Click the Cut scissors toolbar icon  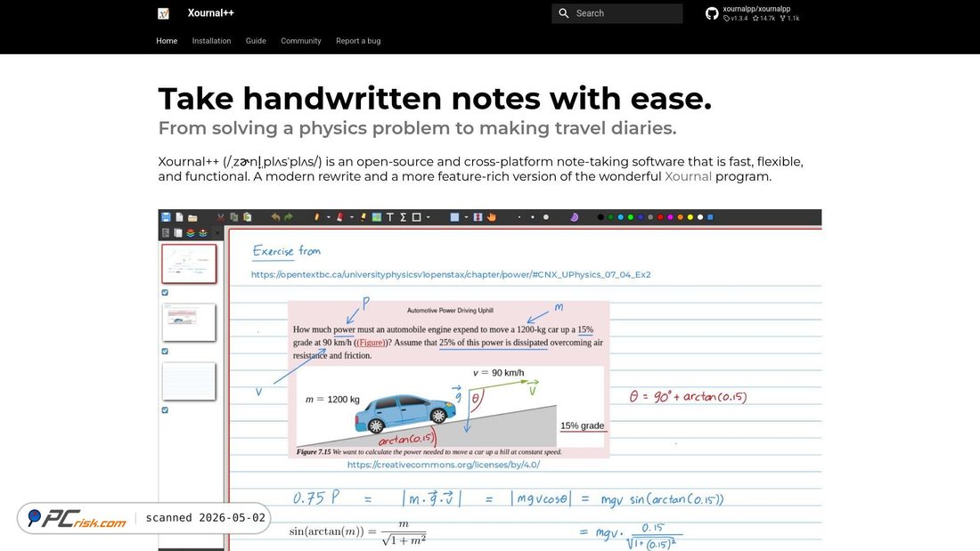(x=221, y=217)
